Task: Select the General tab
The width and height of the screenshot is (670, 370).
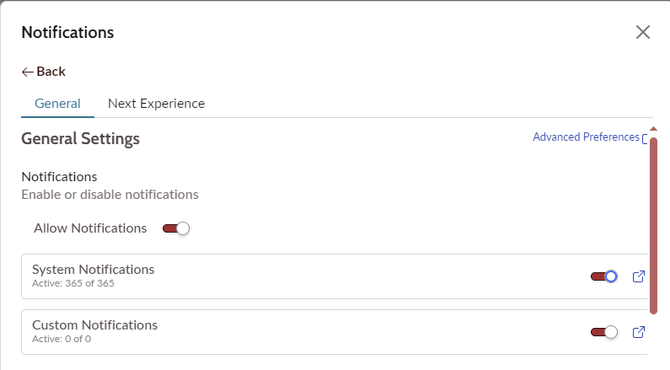Action: click(57, 103)
